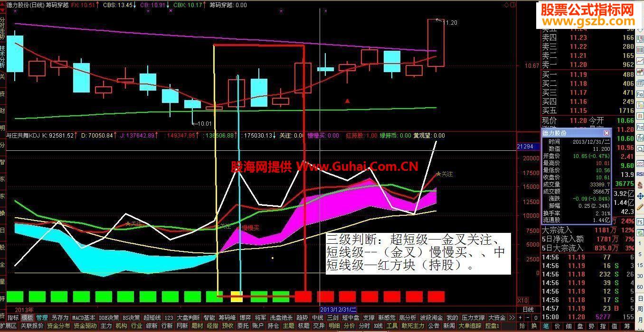This screenshot has height=332, width=644.
Task: Select the 指标 tab
Action: (x=13, y=318)
